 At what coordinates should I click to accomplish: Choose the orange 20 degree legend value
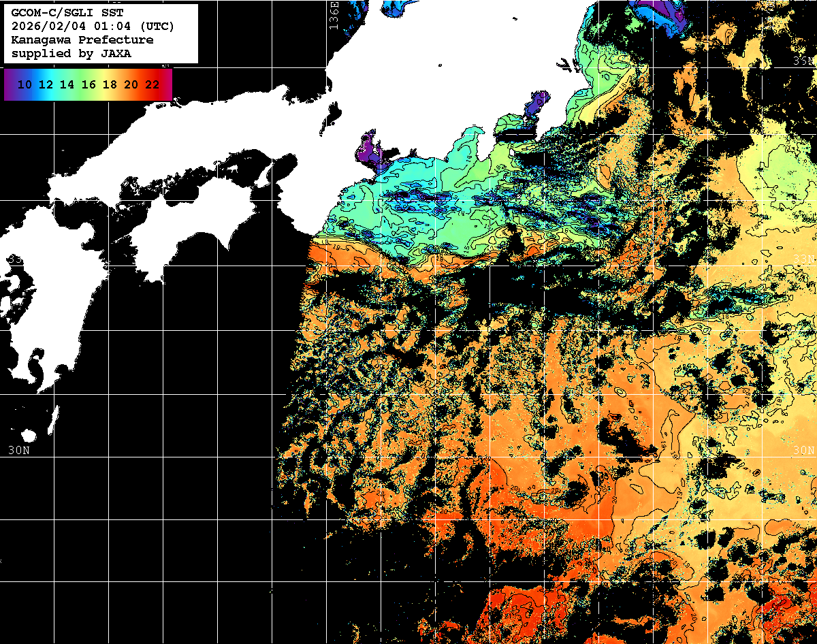(x=131, y=84)
